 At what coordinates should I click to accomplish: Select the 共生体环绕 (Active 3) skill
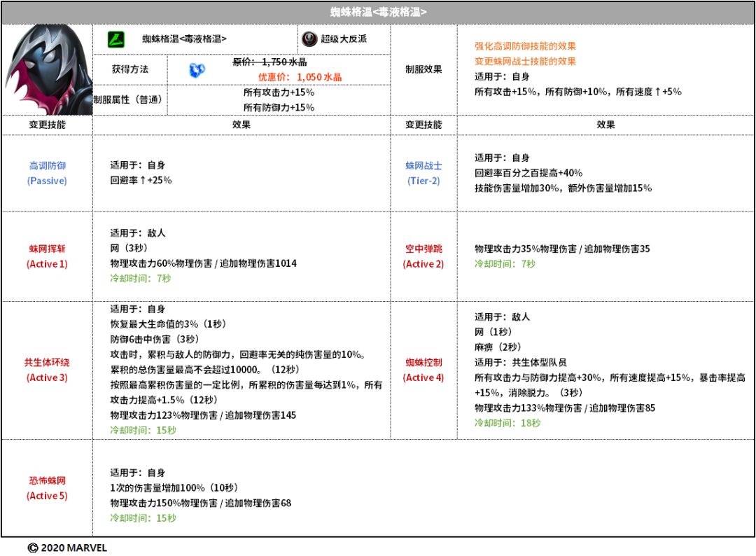point(48,370)
